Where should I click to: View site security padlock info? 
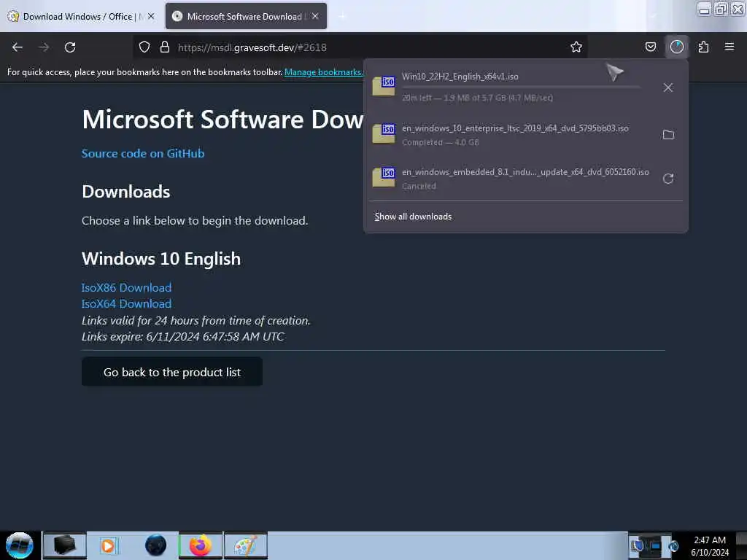[x=165, y=47]
